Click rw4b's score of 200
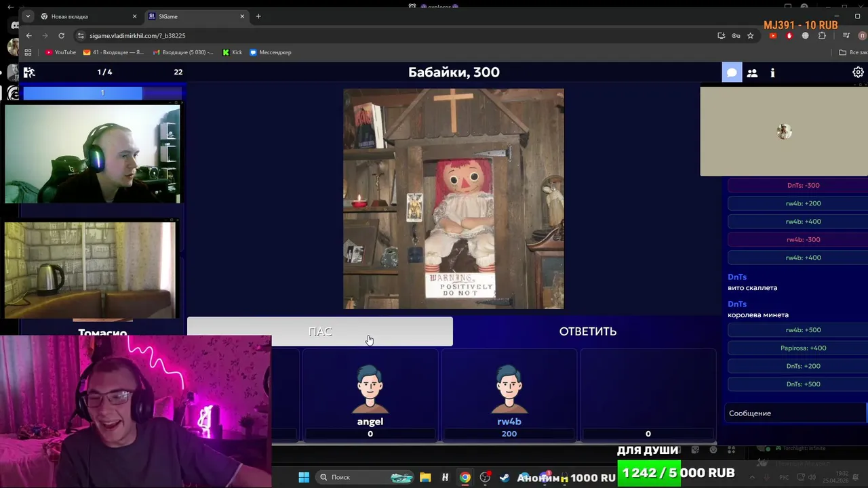 pyautogui.click(x=509, y=434)
